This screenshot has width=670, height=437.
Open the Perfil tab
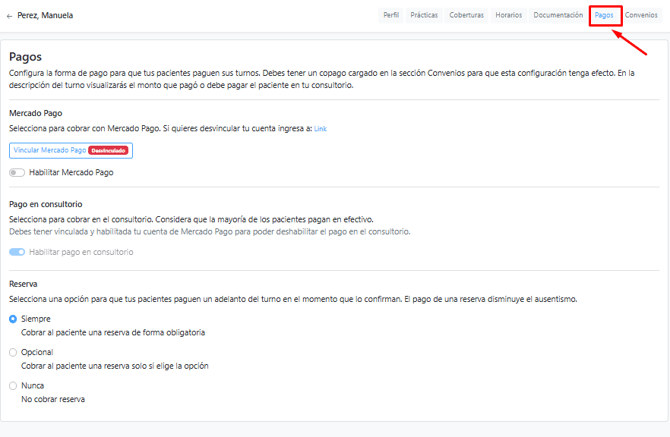[391, 15]
